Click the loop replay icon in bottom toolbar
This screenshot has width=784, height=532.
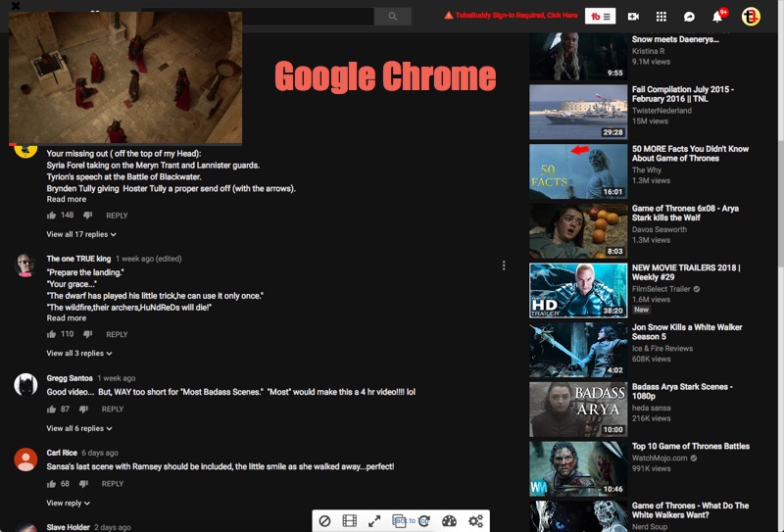424,521
